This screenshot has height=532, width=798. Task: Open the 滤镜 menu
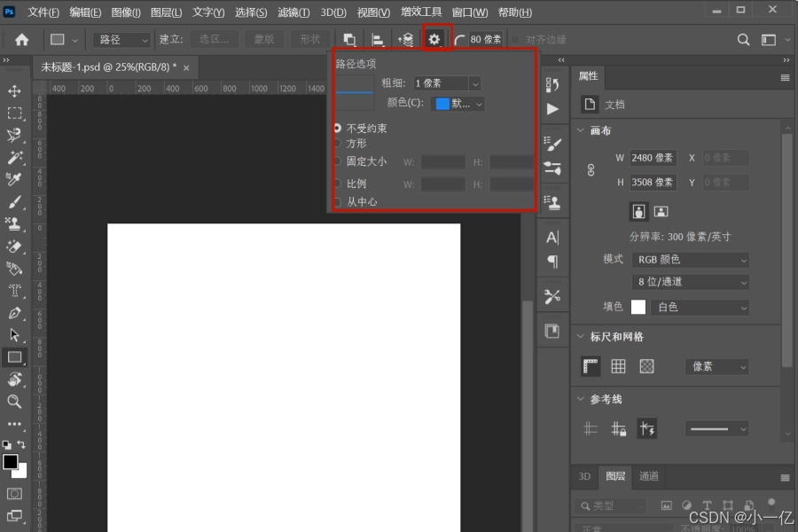click(x=293, y=12)
